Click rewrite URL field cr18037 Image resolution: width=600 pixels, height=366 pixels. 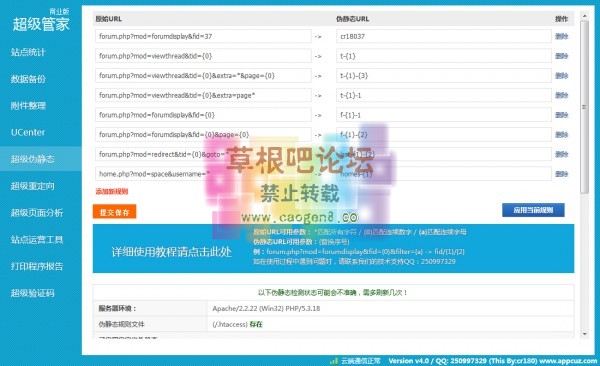pos(444,36)
